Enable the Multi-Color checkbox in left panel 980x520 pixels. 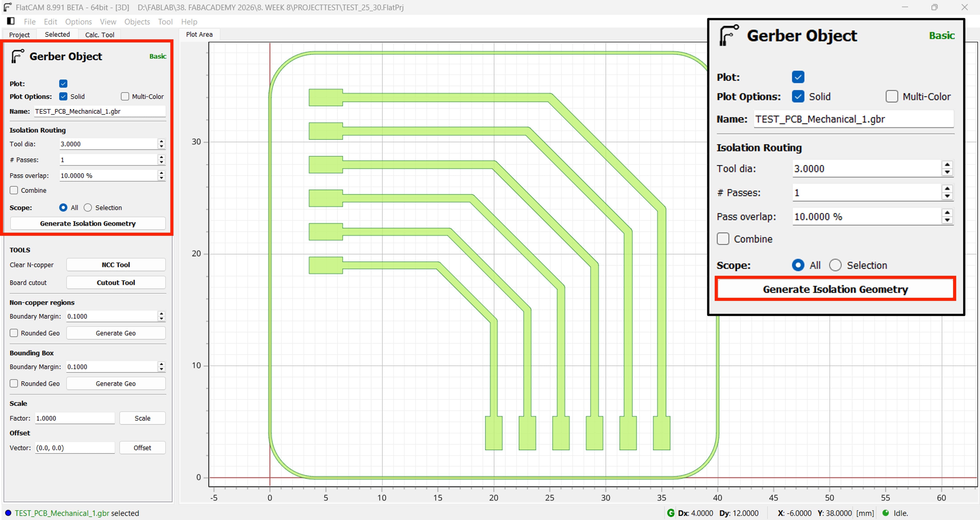[x=125, y=96]
